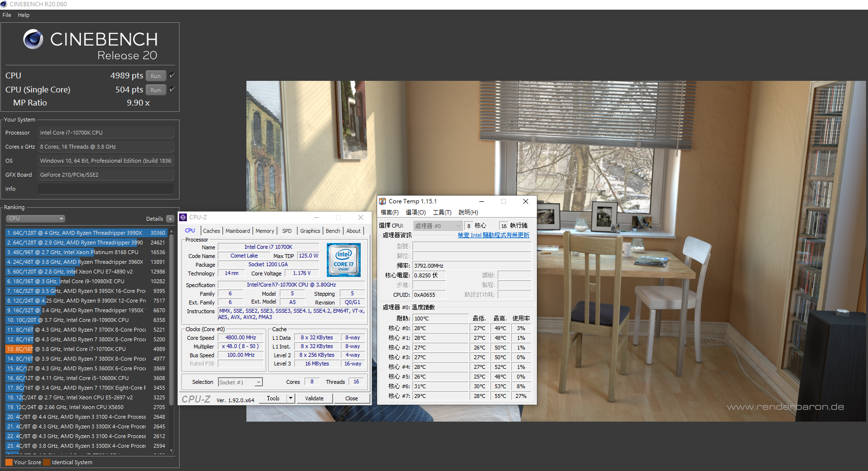Viewport: 868px width, 471px height.
Task: Click the Processor field Intel Core i7-10700K CPU
Action: (106, 133)
